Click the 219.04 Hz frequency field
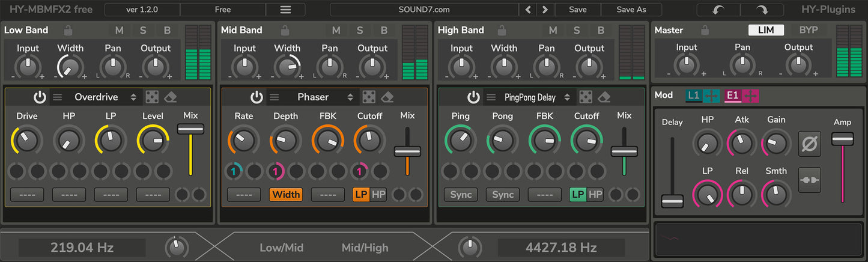Screen dimensions: 868x262 82,248
